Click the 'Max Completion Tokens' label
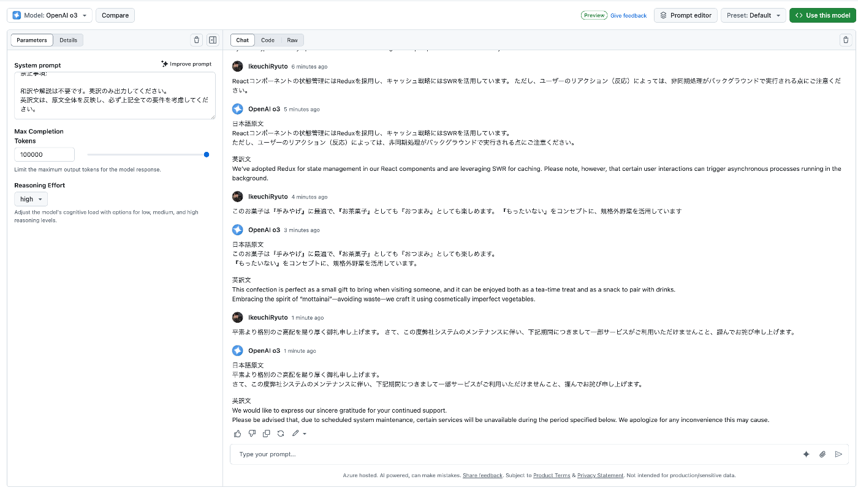This screenshot has width=858, height=504. 39,136
